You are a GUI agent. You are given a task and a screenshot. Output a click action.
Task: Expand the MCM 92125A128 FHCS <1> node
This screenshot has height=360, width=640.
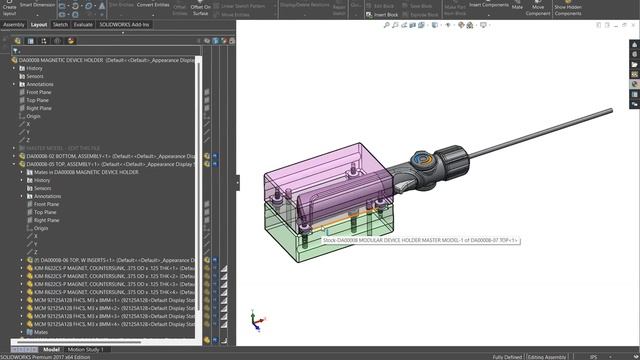22,300
